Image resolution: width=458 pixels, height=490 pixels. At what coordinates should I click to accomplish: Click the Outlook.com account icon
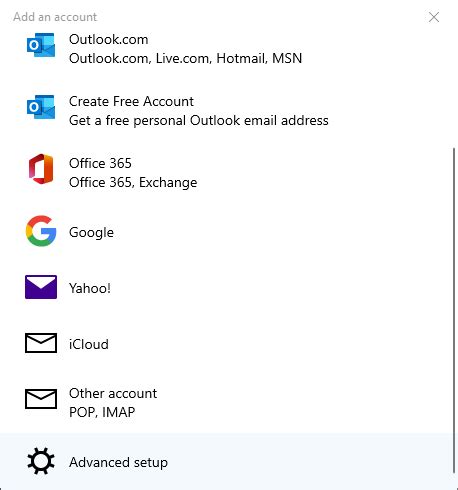click(41, 45)
